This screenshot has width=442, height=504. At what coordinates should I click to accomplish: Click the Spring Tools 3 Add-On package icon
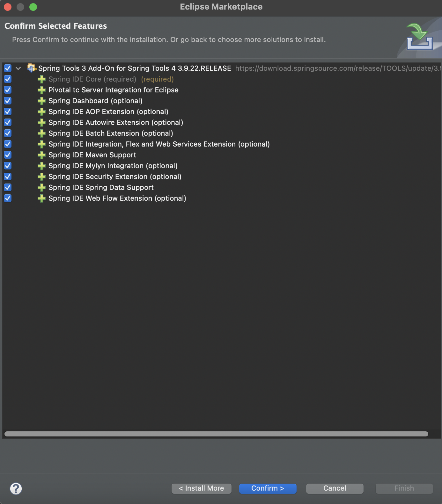32,68
